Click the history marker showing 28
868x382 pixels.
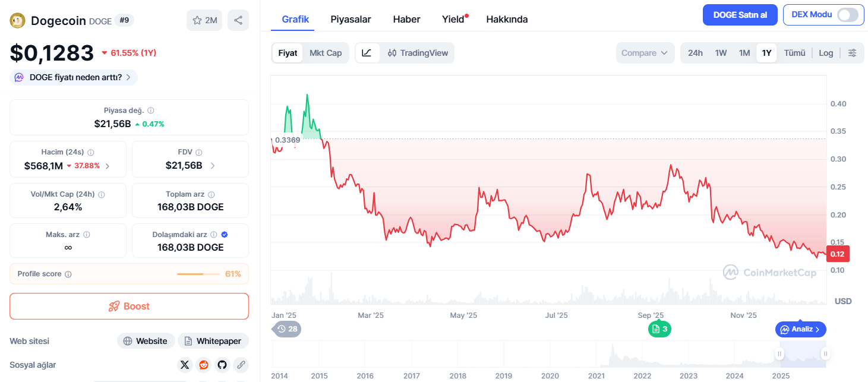pos(287,329)
